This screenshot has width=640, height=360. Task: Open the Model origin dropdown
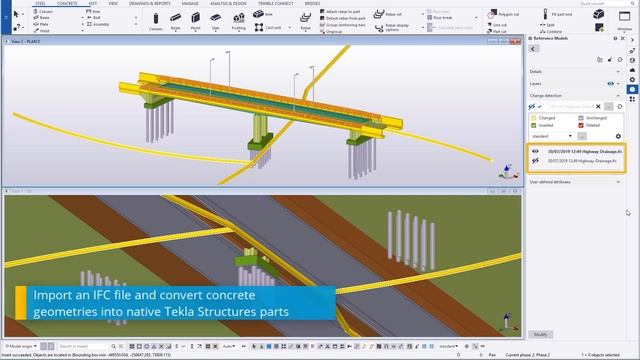pyautogui.click(x=20, y=346)
